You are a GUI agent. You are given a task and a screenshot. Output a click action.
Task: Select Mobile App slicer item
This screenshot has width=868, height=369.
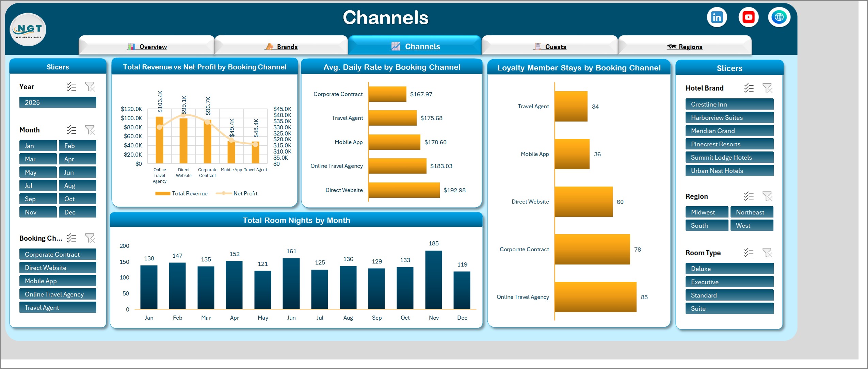pyautogui.click(x=58, y=281)
